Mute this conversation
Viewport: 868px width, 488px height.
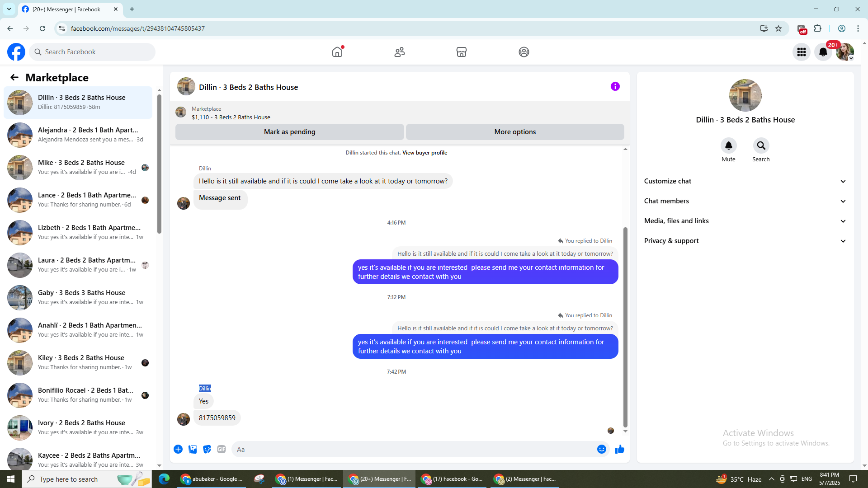click(728, 146)
